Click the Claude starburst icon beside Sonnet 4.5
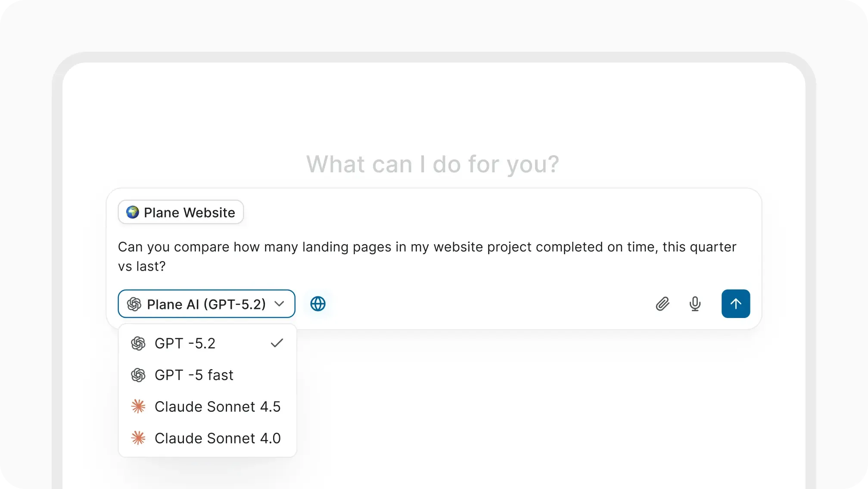 [138, 406]
